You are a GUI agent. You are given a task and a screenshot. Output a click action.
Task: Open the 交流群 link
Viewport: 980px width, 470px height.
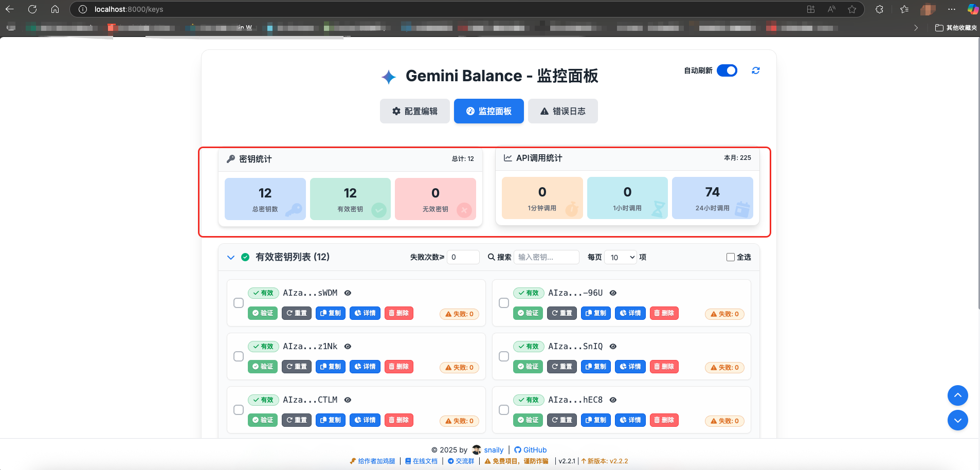(461, 461)
